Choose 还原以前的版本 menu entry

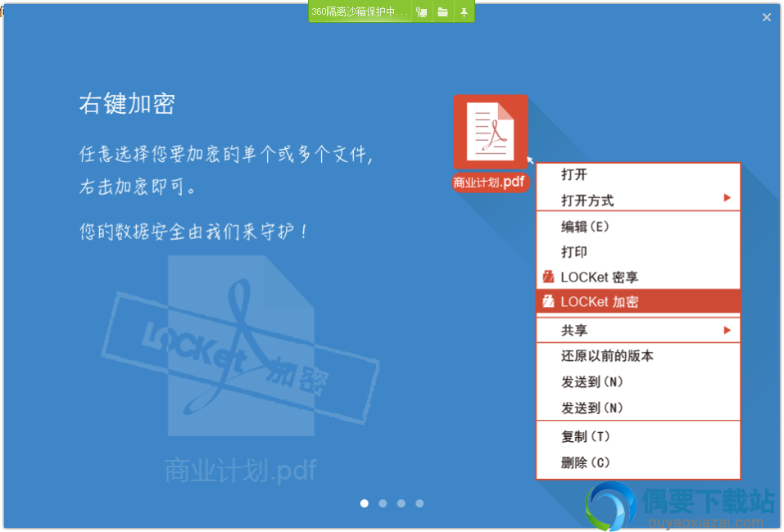click(x=638, y=356)
